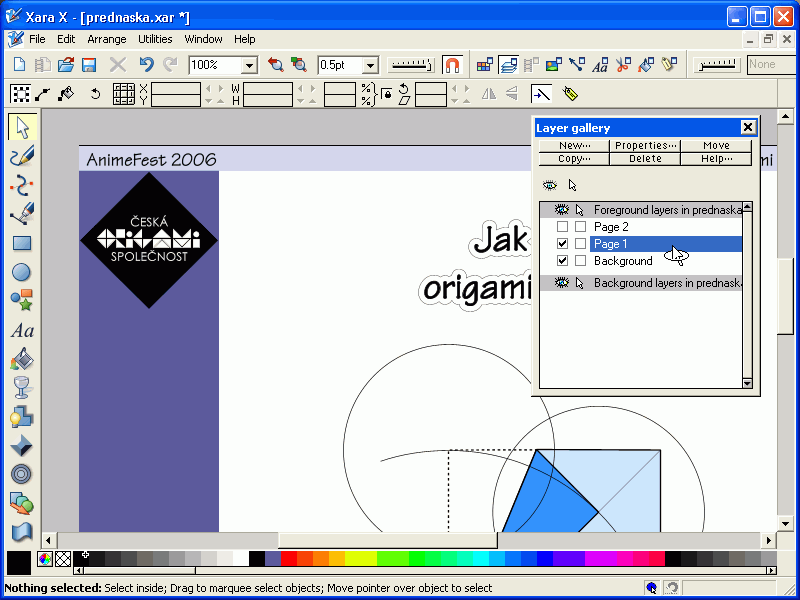Select the Blend tool
This screenshot has width=800, height=600.
pos(22,504)
